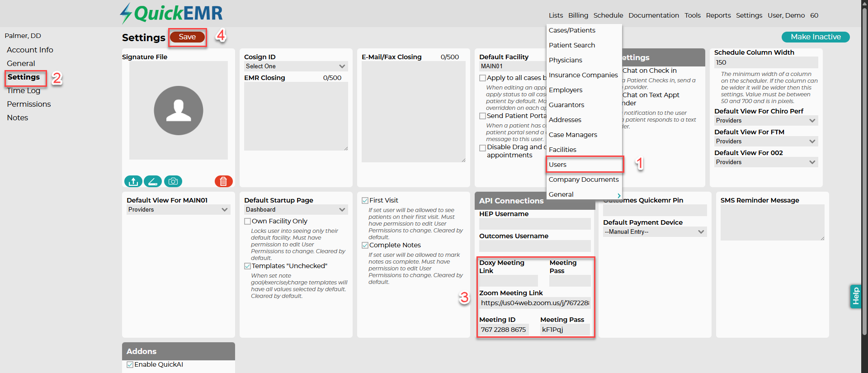
Task: Click the Zoom Meeting Link field
Action: tap(535, 303)
